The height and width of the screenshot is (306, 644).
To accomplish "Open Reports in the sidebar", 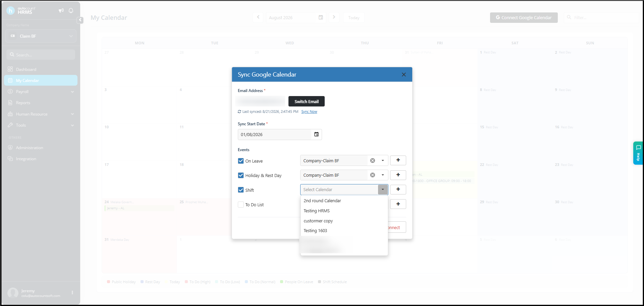I will (41, 103).
